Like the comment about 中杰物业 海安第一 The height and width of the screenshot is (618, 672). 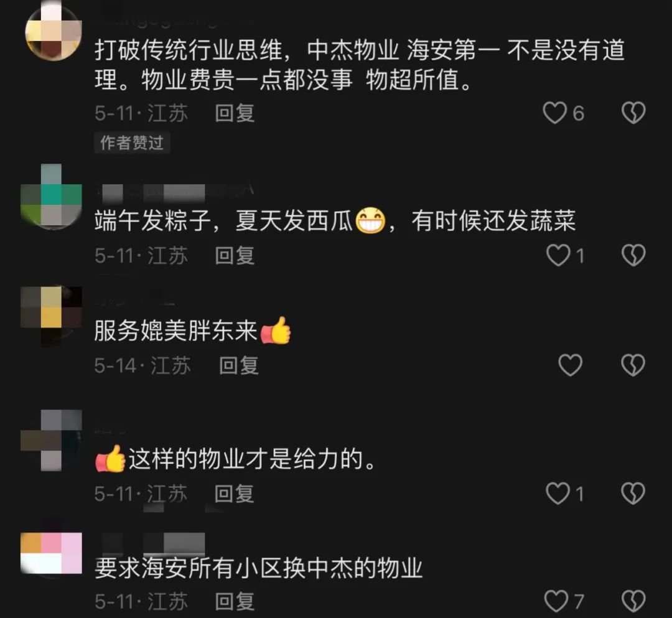pyautogui.click(x=554, y=113)
